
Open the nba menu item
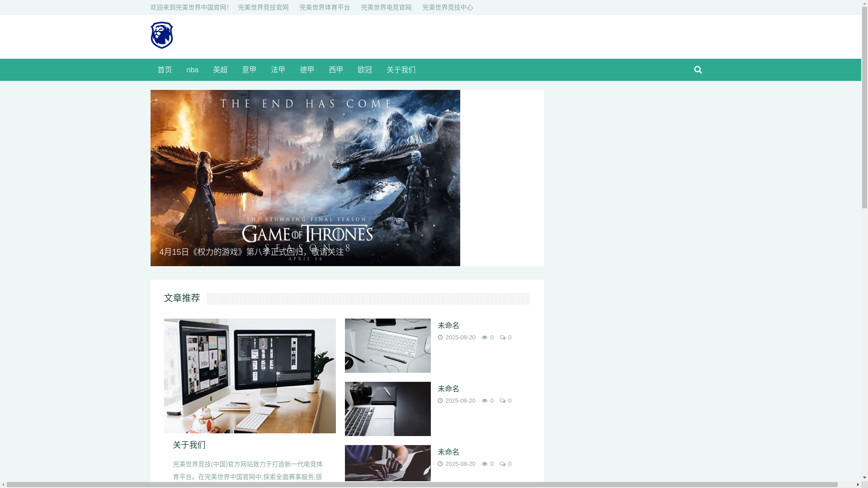pos(192,70)
